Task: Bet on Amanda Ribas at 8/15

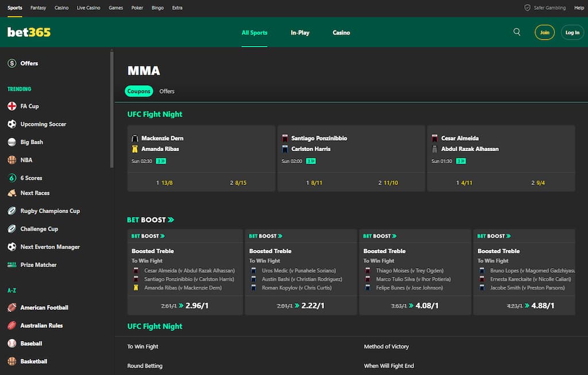Action: (x=238, y=183)
